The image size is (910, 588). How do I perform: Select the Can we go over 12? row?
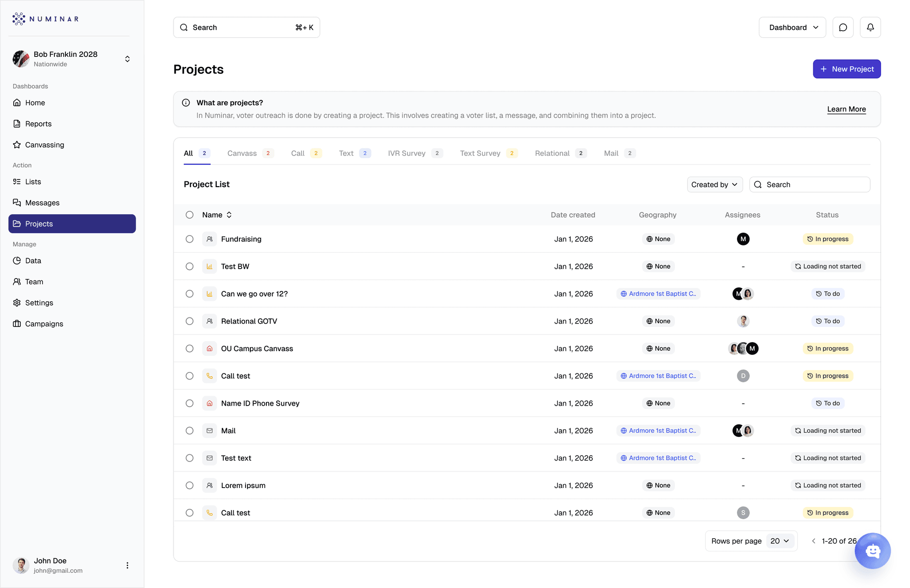click(190, 294)
